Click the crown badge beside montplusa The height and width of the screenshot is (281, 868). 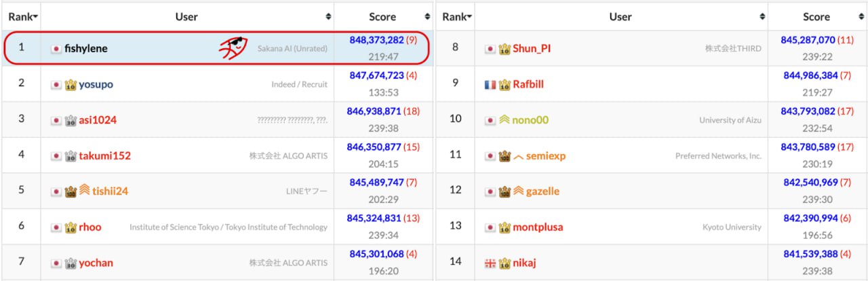pyautogui.click(x=505, y=227)
